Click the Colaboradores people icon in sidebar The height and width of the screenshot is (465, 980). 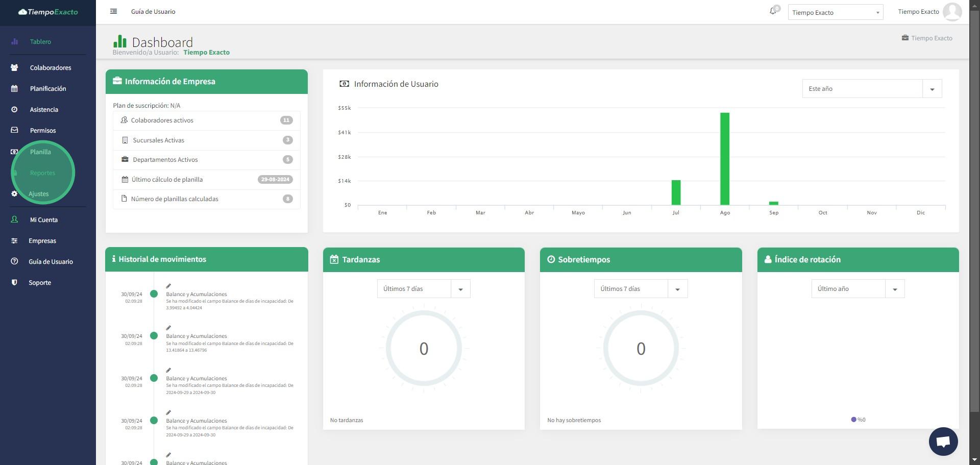tap(14, 68)
